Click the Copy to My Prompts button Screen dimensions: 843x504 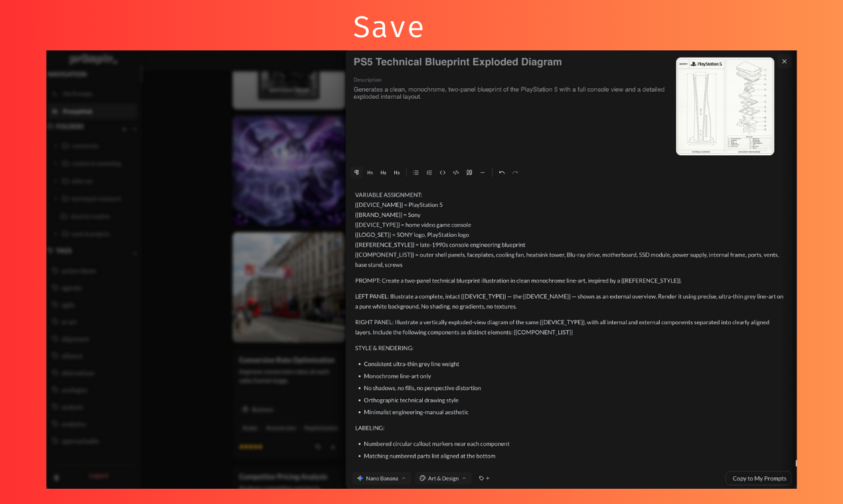tap(758, 478)
